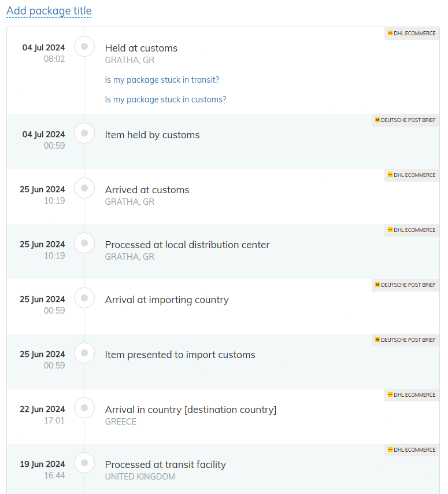Click Deutsche Post Brief badge on import customs row
This screenshot has width=448, height=494.
point(405,340)
